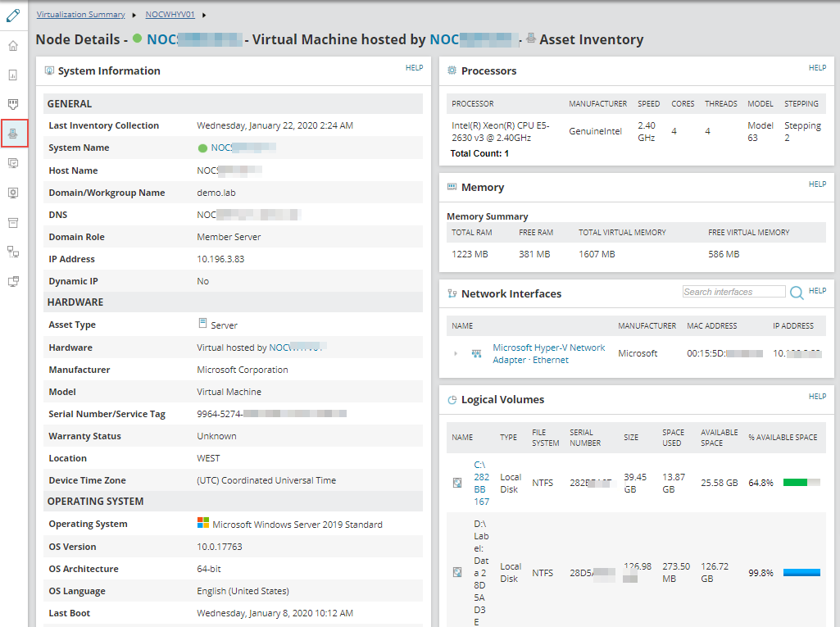Open HELP link in System Information panel
The width and height of the screenshot is (840, 627).
tap(414, 68)
